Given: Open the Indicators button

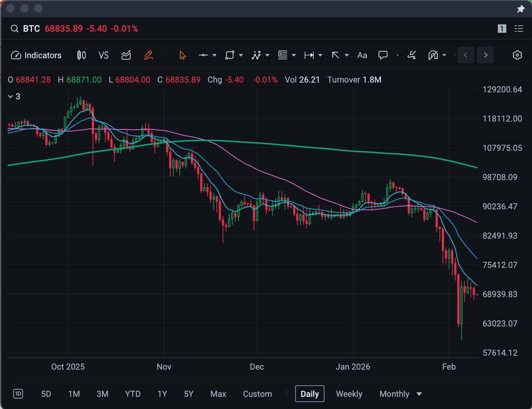Looking at the screenshot, I should [x=36, y=55].
